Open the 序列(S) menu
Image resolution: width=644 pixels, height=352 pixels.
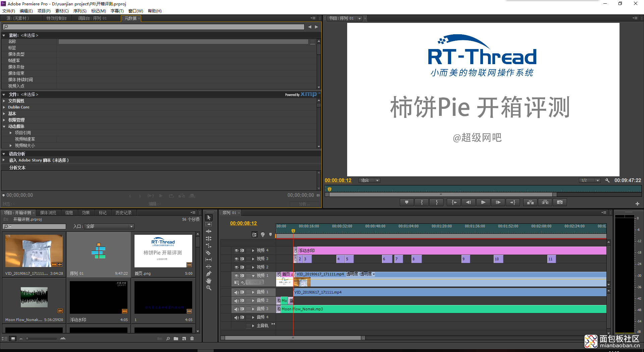point(80,11)
